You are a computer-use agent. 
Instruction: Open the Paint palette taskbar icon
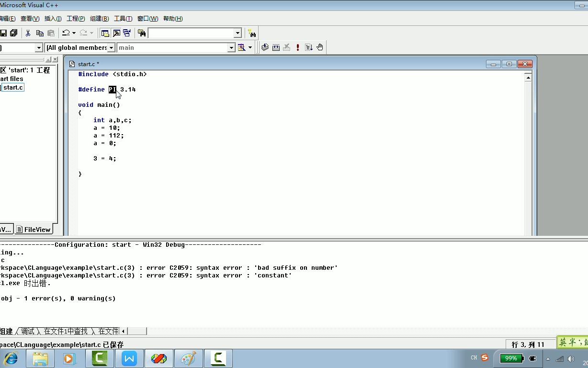(189, 358)
